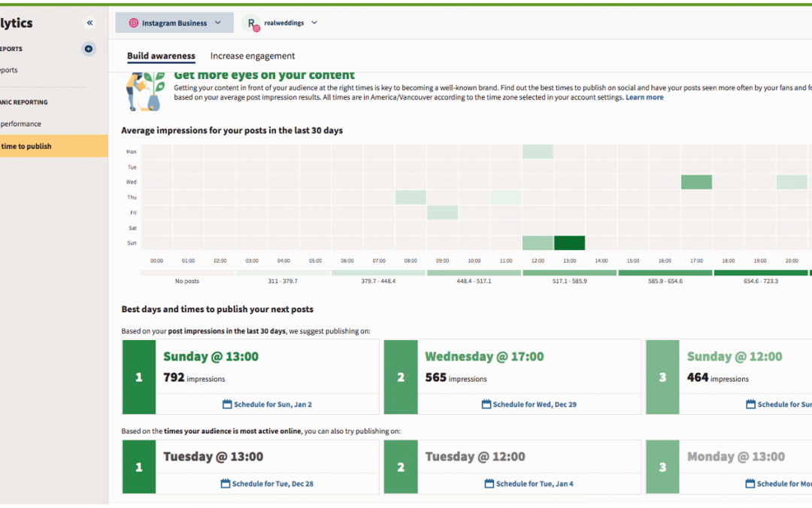Click the 311 - 379.7 legend range
The image size is (812, 508).
(x=283, y=281)
